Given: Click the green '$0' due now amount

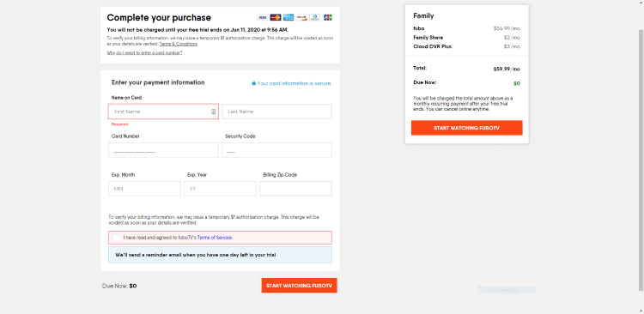Looking at the screenshot, I should pyautogui.click(x=517, y=83).
